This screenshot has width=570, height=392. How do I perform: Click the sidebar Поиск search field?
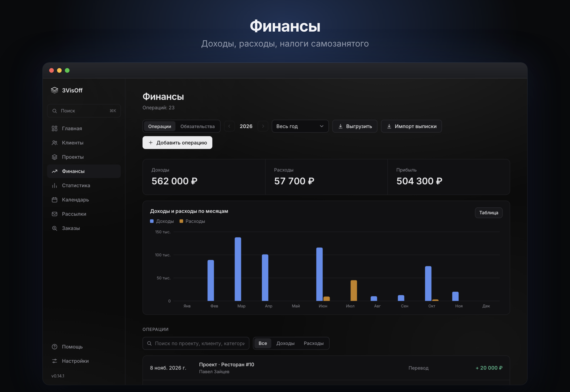(x=84, y=111)
